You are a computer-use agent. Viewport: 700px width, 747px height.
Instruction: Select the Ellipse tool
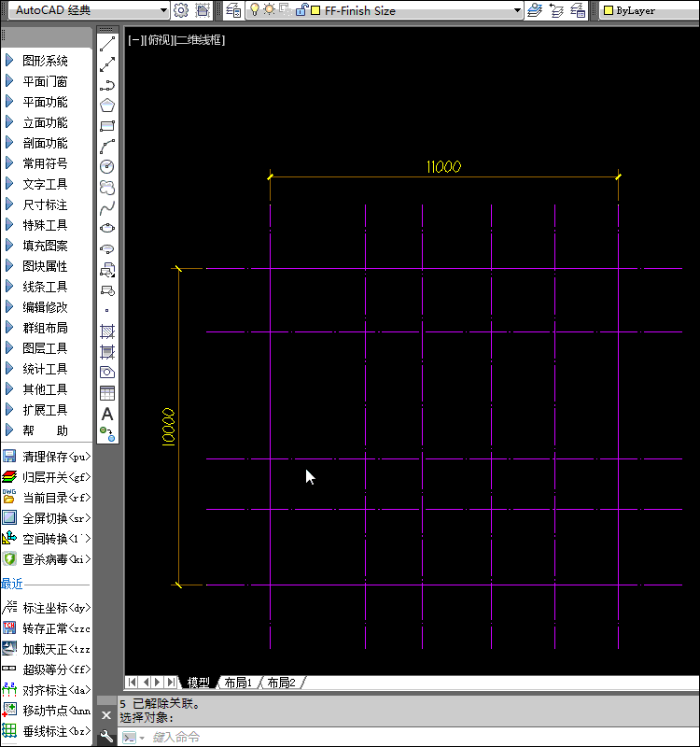pyautogui.click(x=107, y=228)
